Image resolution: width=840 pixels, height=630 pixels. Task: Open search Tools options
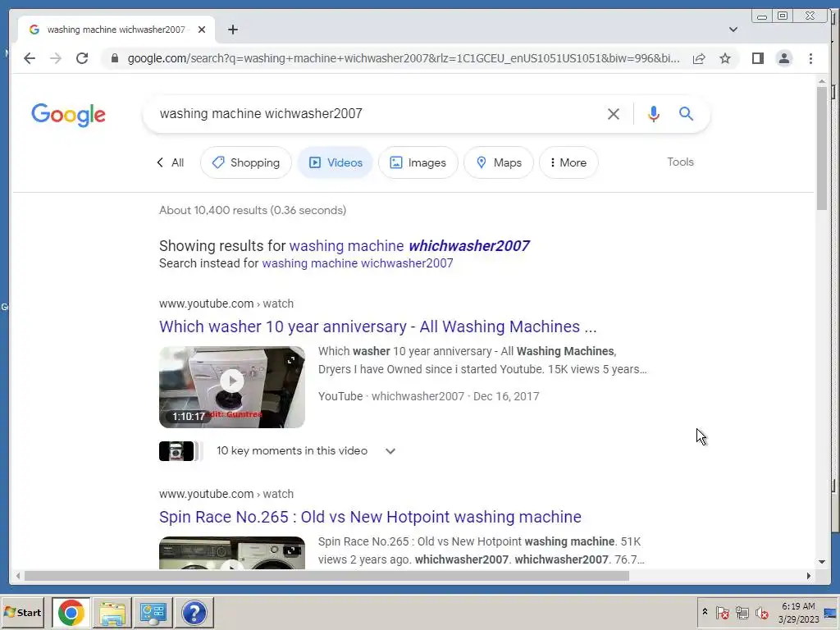680,162
